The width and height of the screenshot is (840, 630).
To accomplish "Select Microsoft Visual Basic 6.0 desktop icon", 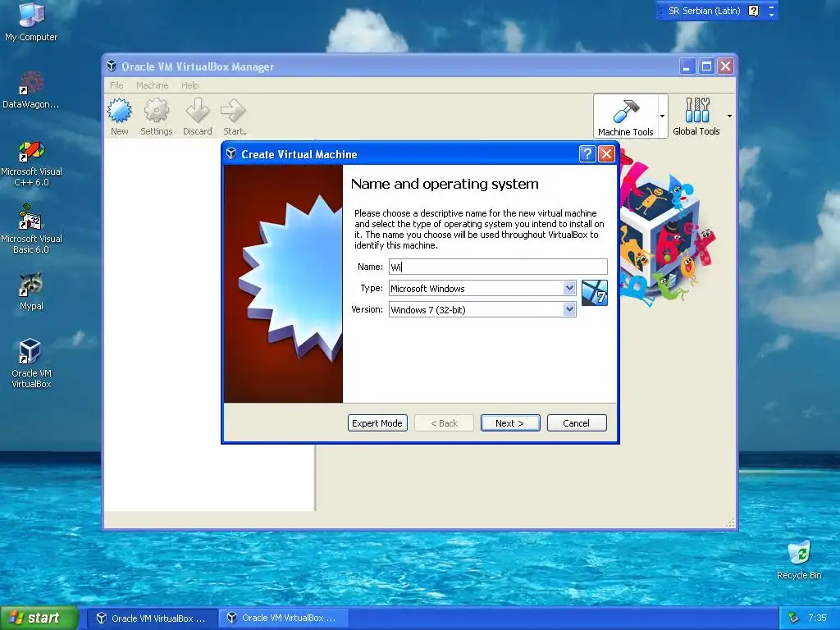I will coord(31,231).
